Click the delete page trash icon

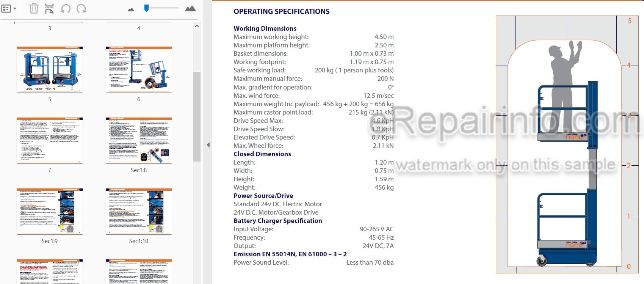(x=34, y=8)
